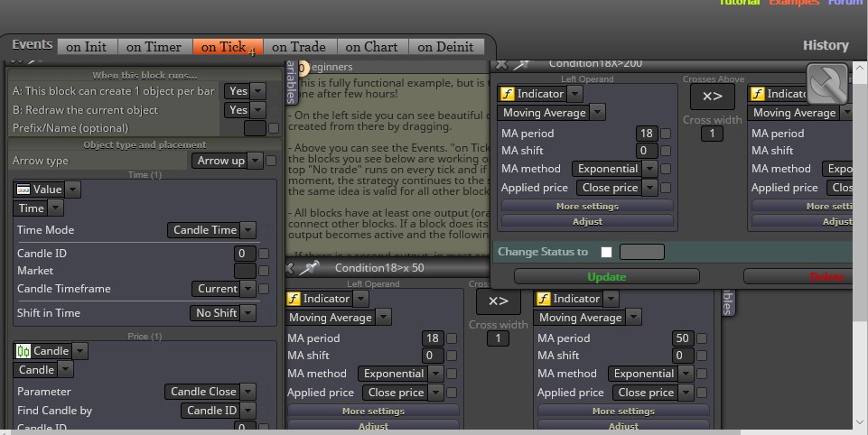Viewport: 868px width, 435px height.
Task: Toggle checkbox beside MA shift in Condition18X>200 left operand
Action: point(666,151)
